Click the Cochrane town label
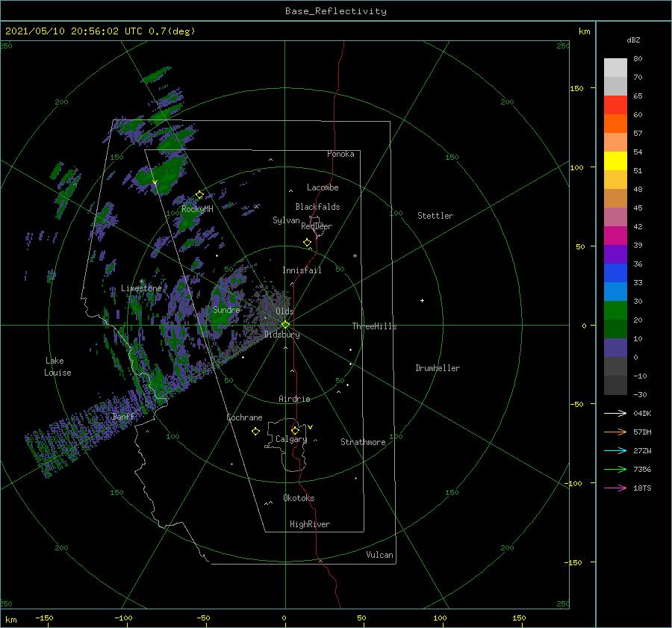The image size is (672, 628). click(244, 417)
